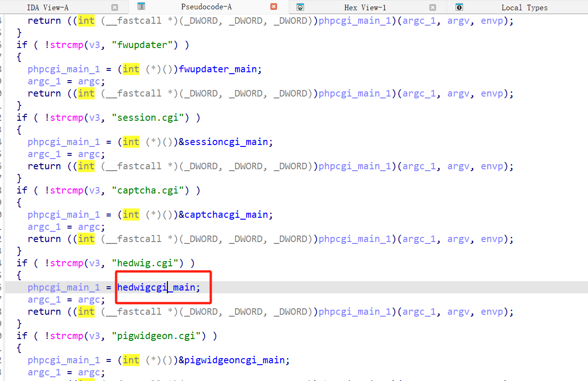Close the IDA View-A tab
The width and height of the screenshot is (588, 381).
[115, 7]
